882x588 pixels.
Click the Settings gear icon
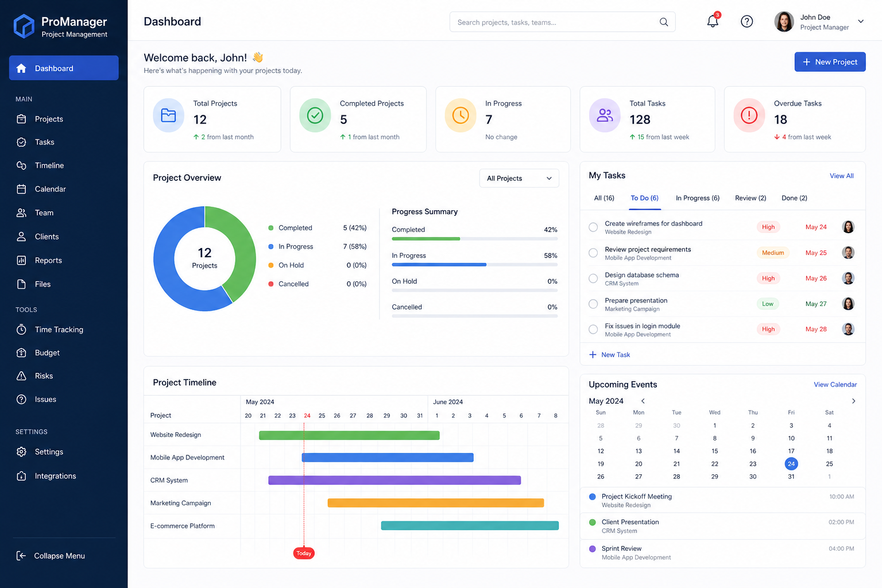tap(22, 452)
